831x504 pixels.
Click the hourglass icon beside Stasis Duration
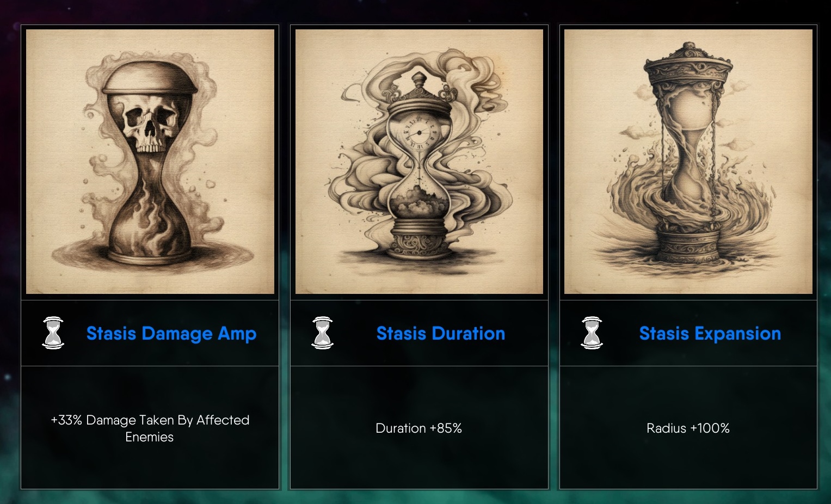[x=323, y=333]
